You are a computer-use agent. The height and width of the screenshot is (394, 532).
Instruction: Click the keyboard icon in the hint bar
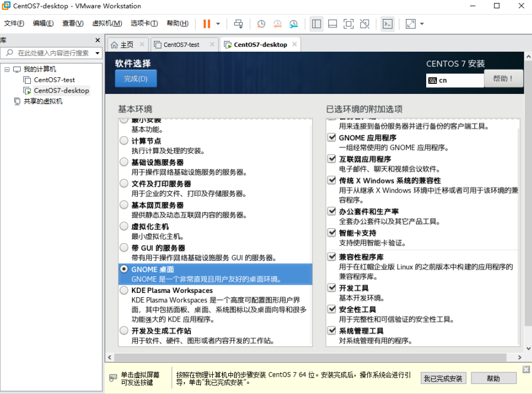(x=114, y=378)
